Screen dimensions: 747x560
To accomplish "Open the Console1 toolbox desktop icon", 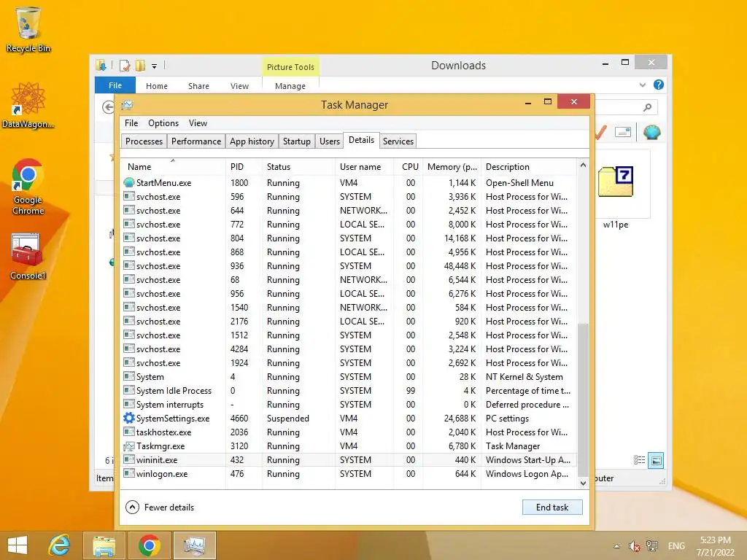I will pyautogui.click(x=28, y=256).
